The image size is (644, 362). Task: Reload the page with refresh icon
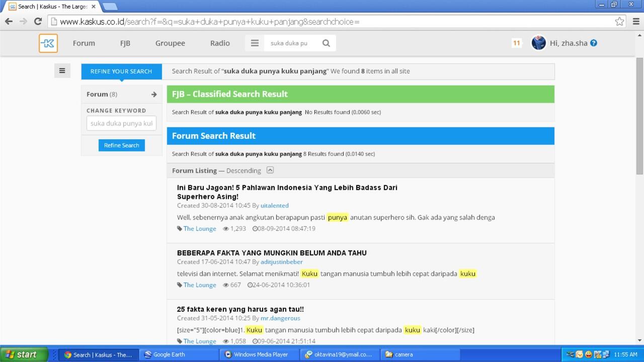point(38,21)
